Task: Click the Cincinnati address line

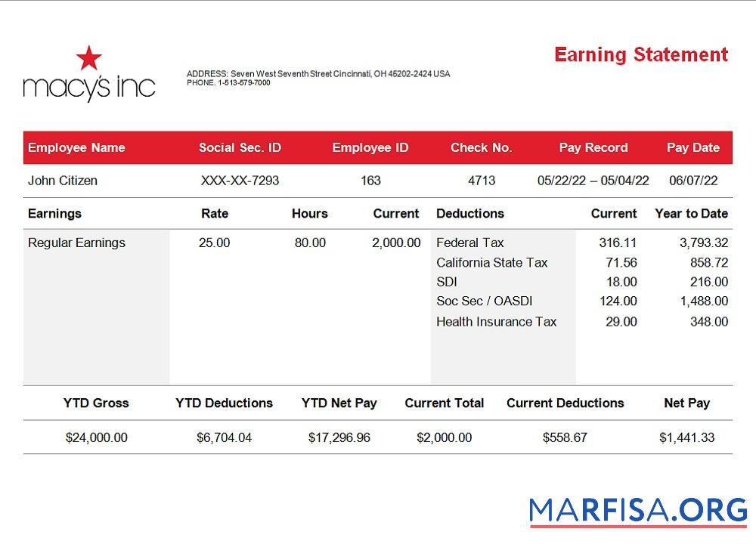Action: click(x=318, y=74)
